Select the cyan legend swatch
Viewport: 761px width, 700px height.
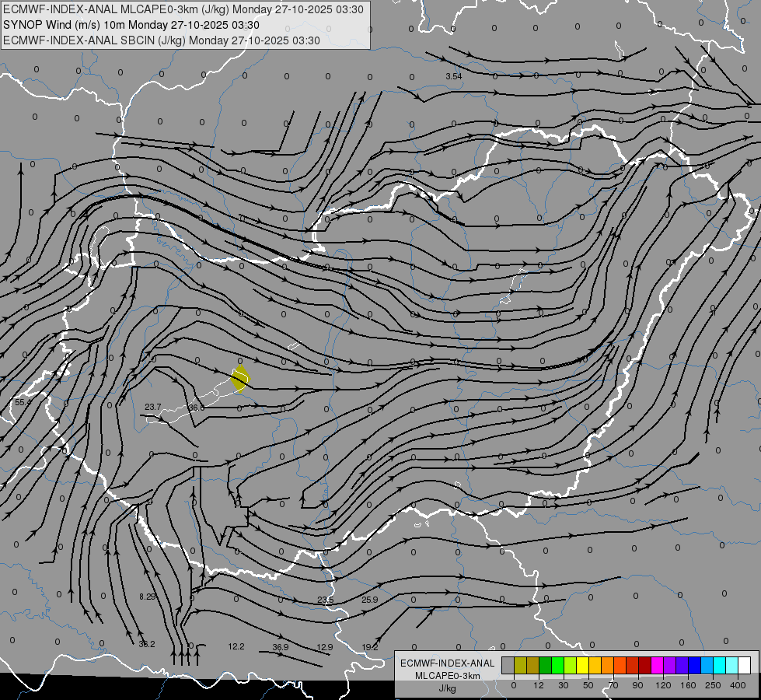click(719, 665)
